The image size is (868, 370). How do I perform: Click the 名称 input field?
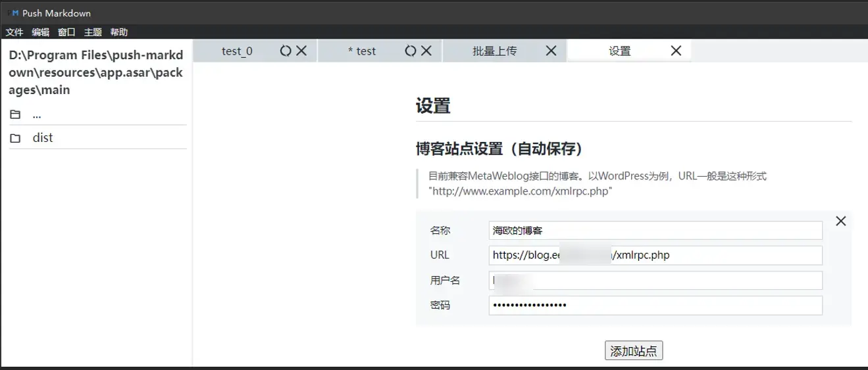[x=655, y=230]
